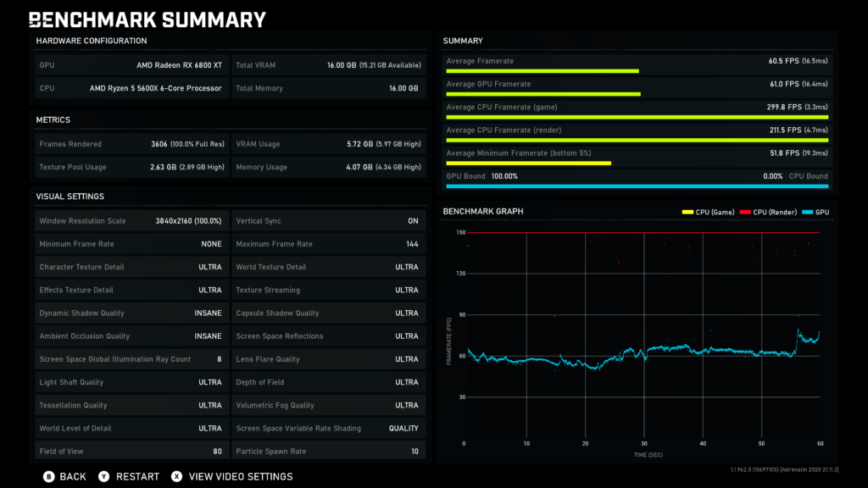The width and height of the screenshot is (868, 488).
Task: Select Screen Space Global Illumination Ray Count
Action: coord(131,359)
